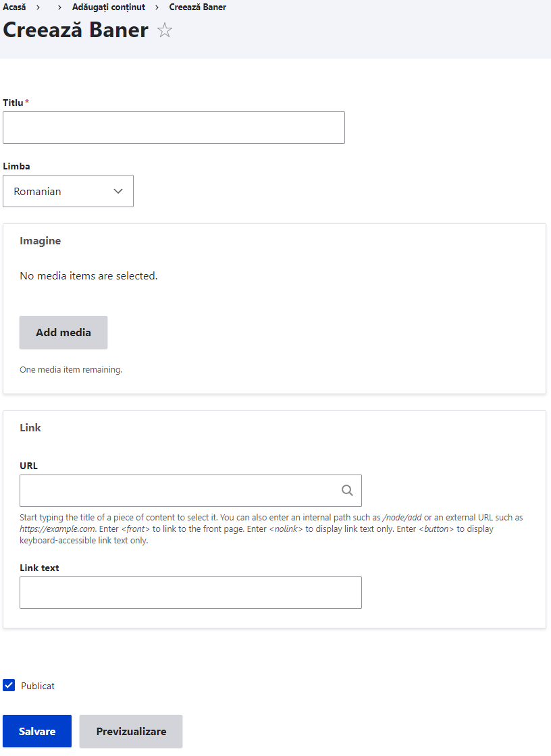Open the Adăugați conținut breadcrumb
Image resolution: width=551 pixels, height=756 pixels.
point(109,7)
